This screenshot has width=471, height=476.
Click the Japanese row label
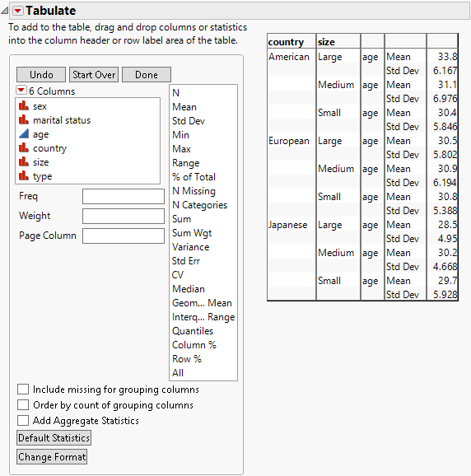coord(287,225)
